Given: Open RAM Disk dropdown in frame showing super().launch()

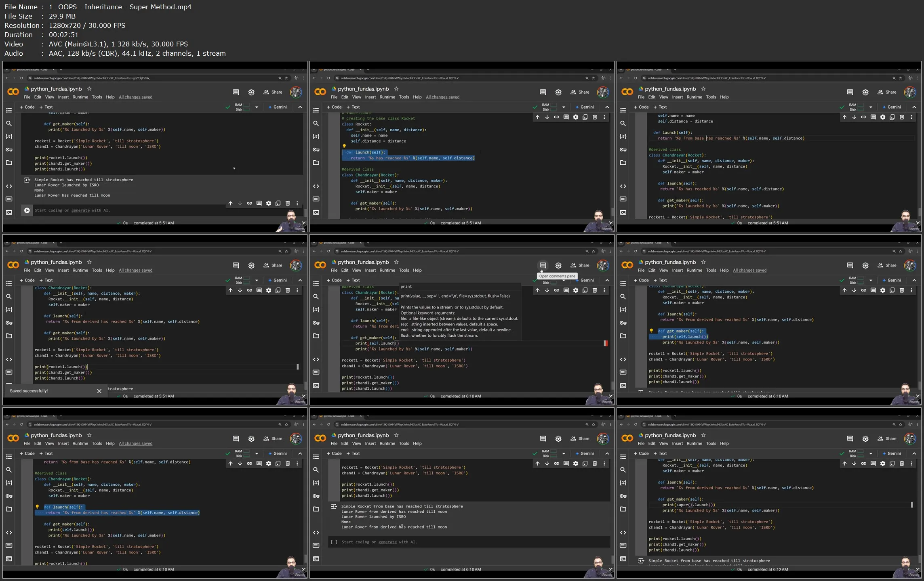Looking at the screenshot, I should pos(871,453).
